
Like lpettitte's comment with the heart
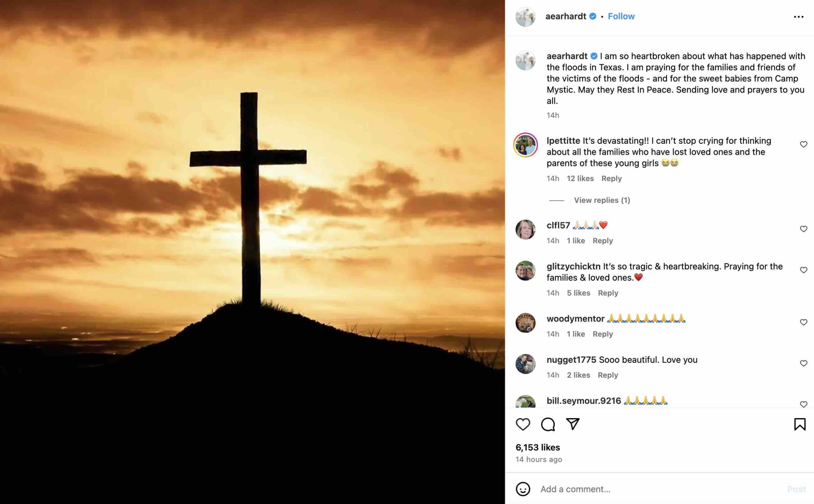[804, 144]
